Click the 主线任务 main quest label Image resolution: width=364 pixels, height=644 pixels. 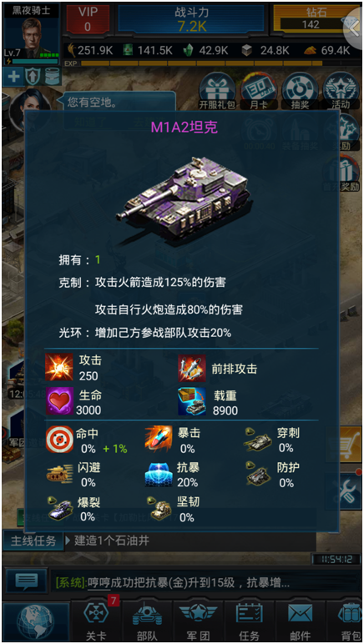click(33, 541)
